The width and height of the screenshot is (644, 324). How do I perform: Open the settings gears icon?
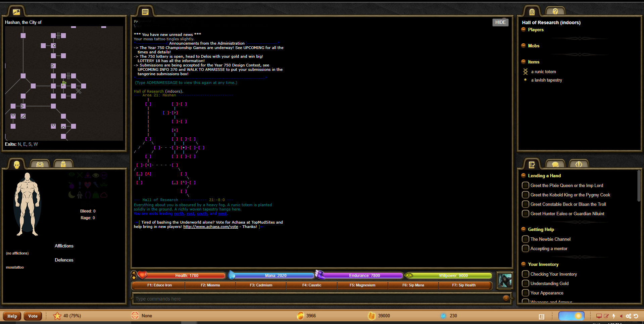coord(629,316)
